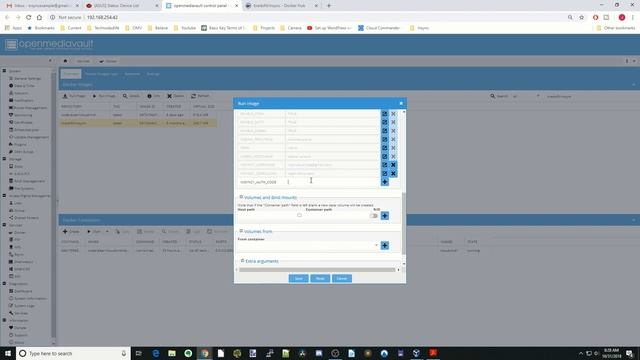The image size is (640, 360).
Task: Close the Run image dialog
Action: pos(401,103)
